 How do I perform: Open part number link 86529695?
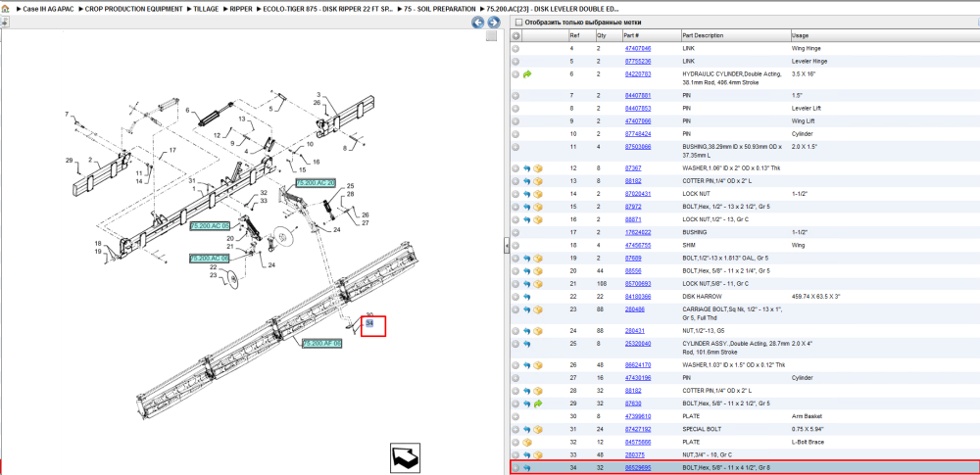tap(638, 467)
